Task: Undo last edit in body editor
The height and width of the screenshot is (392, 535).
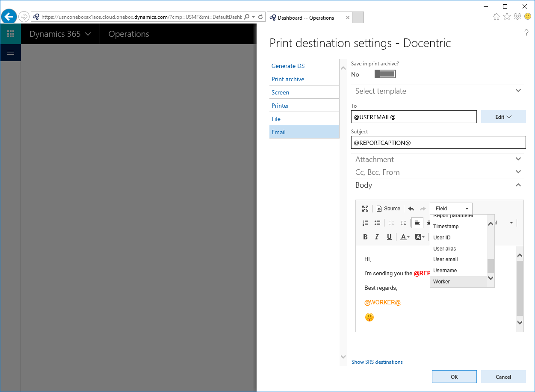Action: (411, 209)
